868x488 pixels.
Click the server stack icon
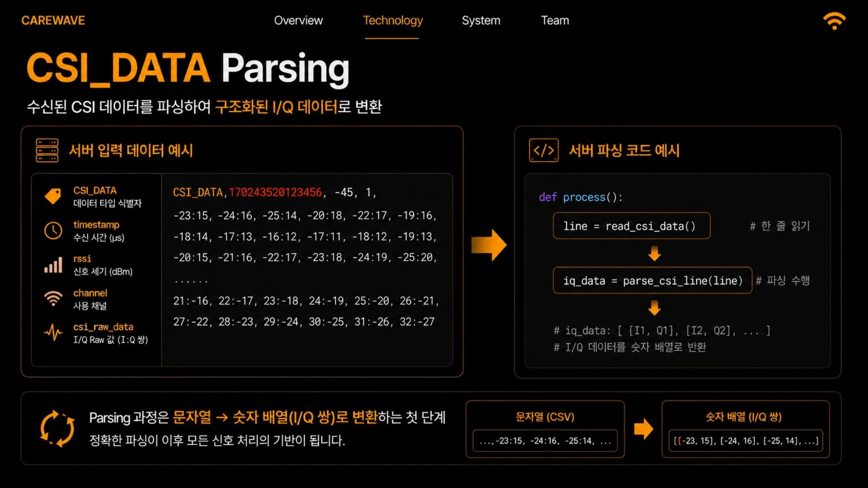coord(47,150)
